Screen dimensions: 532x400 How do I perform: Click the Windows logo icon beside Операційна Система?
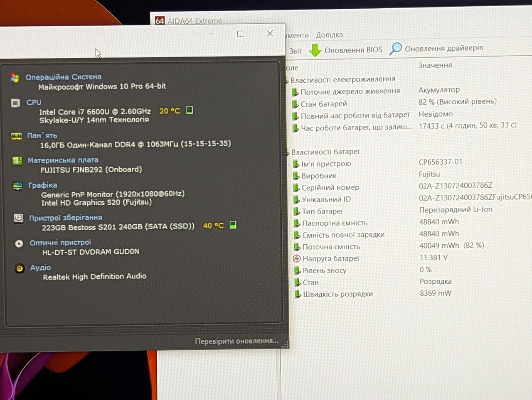pos(15,77)
